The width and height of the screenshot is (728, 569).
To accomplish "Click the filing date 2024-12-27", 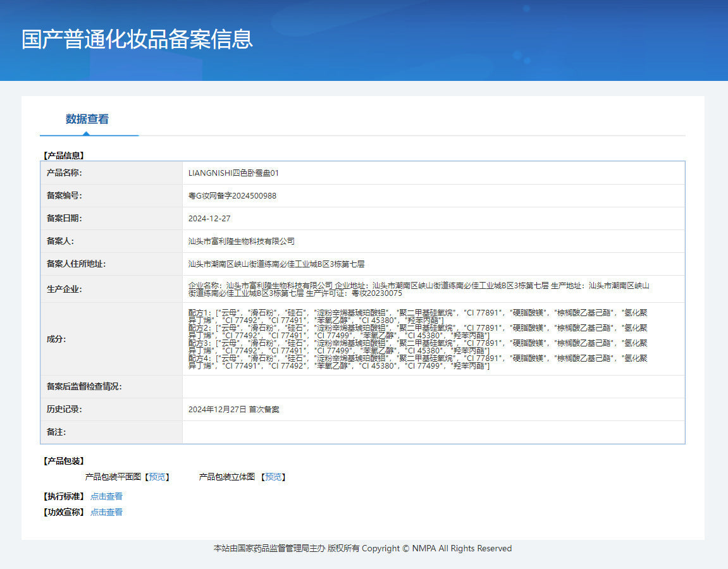I will pos(209,219).
